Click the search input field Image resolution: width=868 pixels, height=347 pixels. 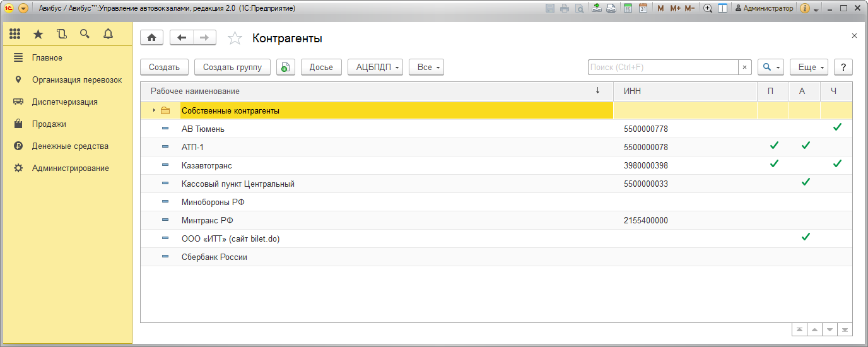(x=662, y=67)
